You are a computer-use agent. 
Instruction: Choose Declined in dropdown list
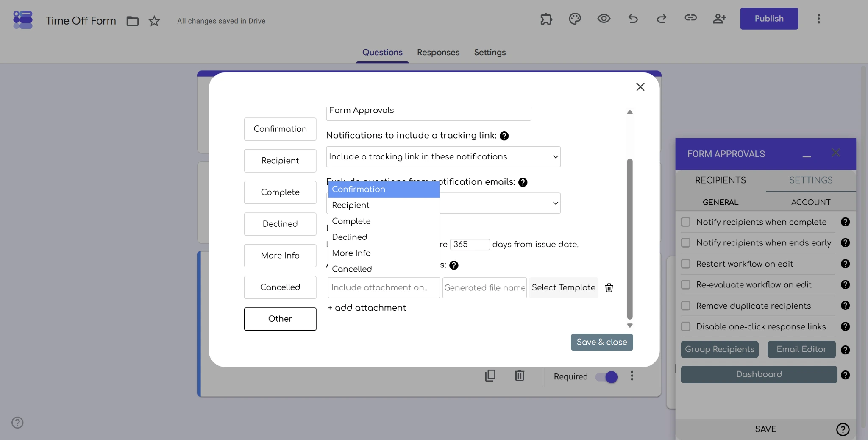coord(384,237)
